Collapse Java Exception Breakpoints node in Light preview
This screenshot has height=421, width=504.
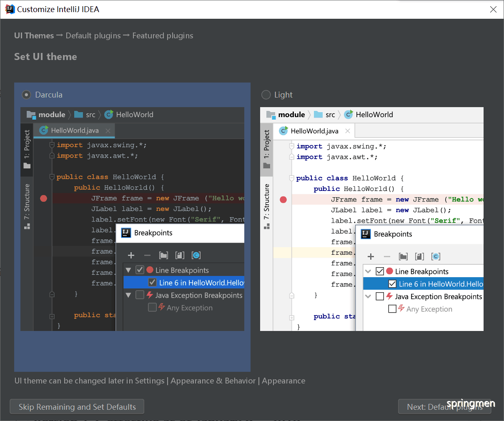coord(368,296)
